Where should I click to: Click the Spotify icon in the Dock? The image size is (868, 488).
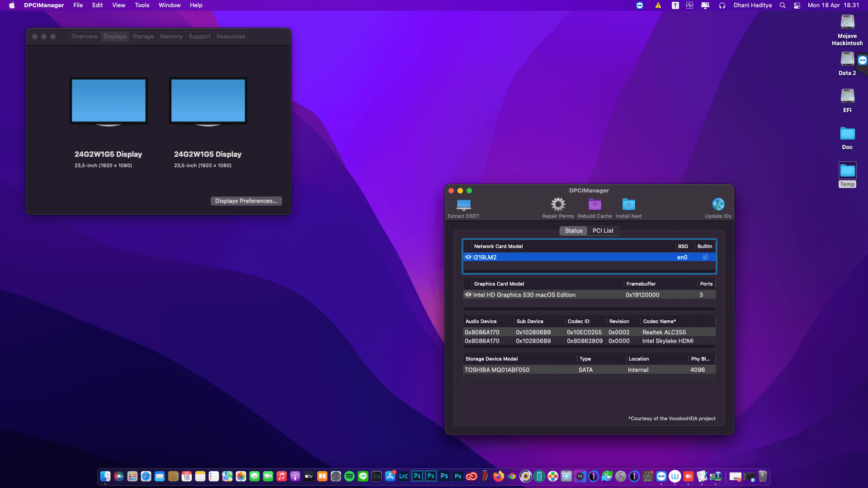point(349,476)
